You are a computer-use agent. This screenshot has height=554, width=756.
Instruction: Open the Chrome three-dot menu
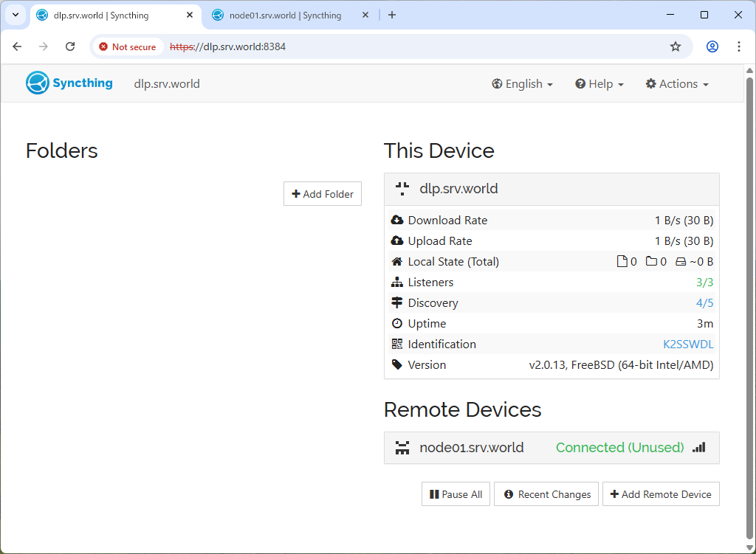coord(738,46)
